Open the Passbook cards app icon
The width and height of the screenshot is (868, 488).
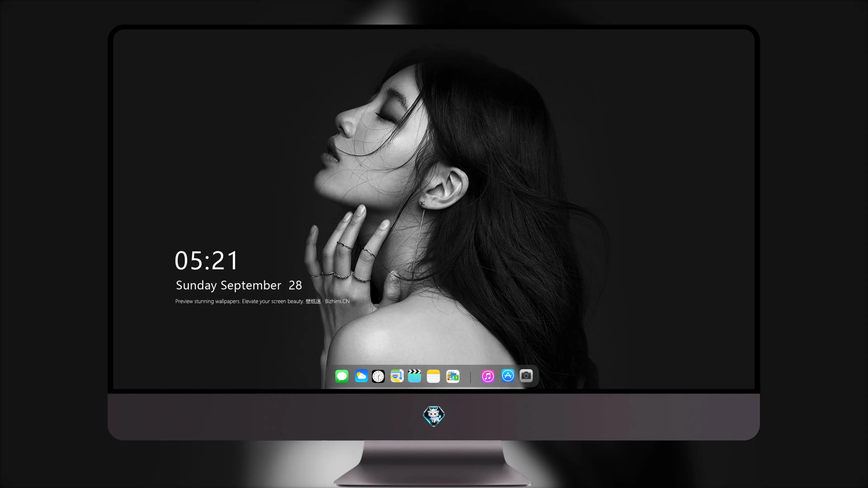point(453,376)
